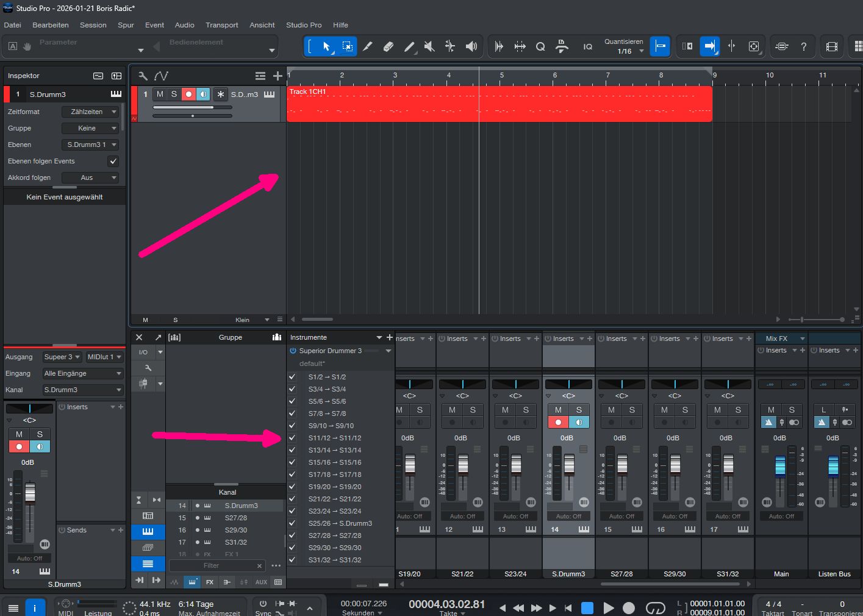
Task: Select the Eraser tool in toolbar
Action: click(388, 46)
